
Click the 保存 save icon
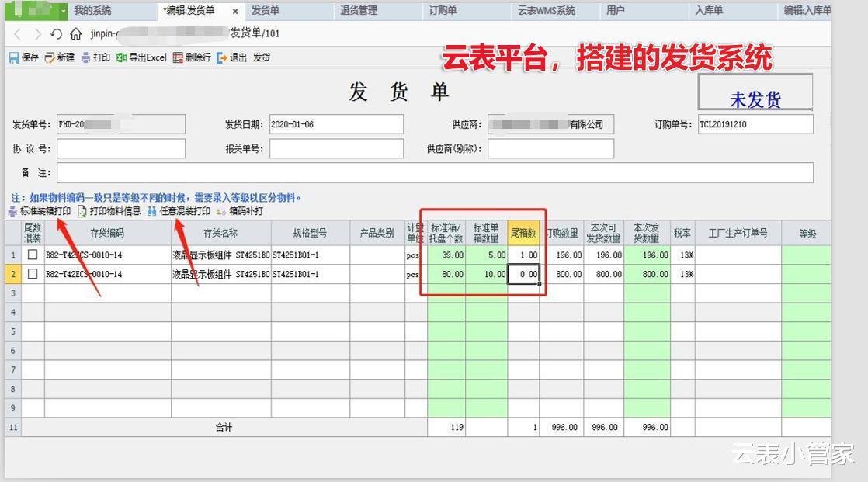[14, 57]
